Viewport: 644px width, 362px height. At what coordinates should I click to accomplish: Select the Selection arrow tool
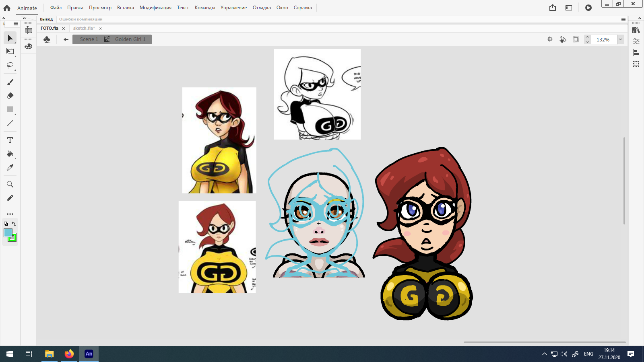pos(10,38)
